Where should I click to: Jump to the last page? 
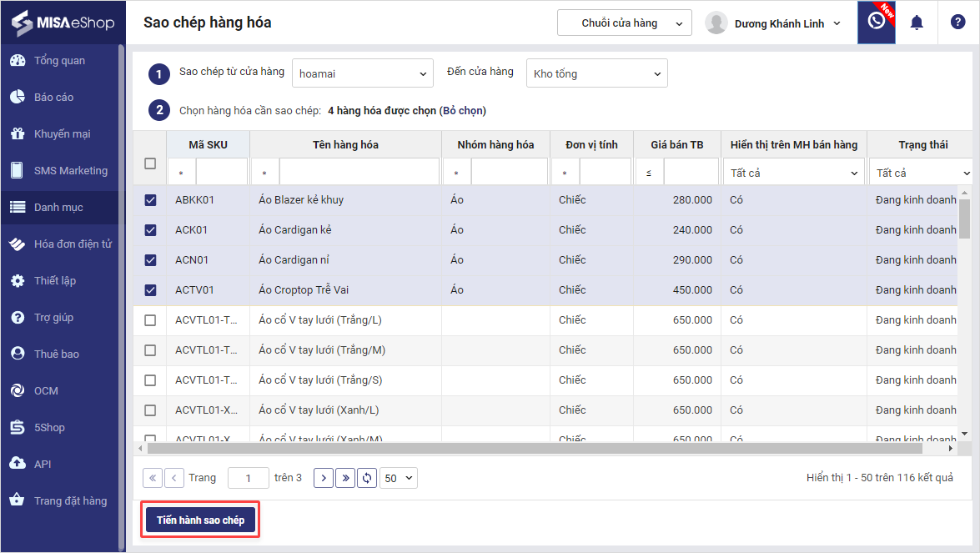[x=345, y=478]
